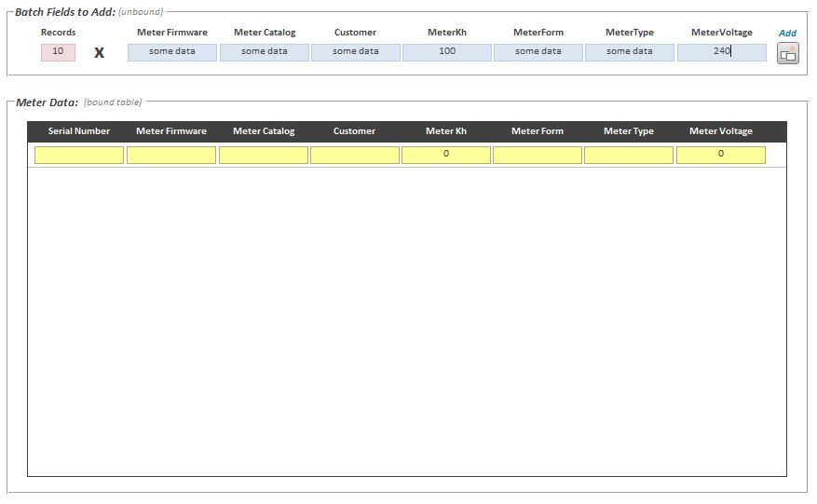
Task: Click the yellow Meter Firmware table cell
Action: point(171,155)
